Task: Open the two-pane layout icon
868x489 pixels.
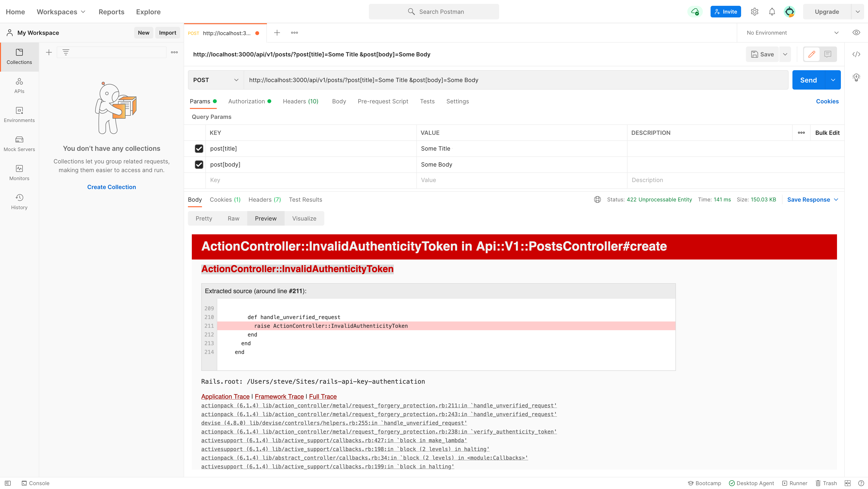Action: (848, 483)
